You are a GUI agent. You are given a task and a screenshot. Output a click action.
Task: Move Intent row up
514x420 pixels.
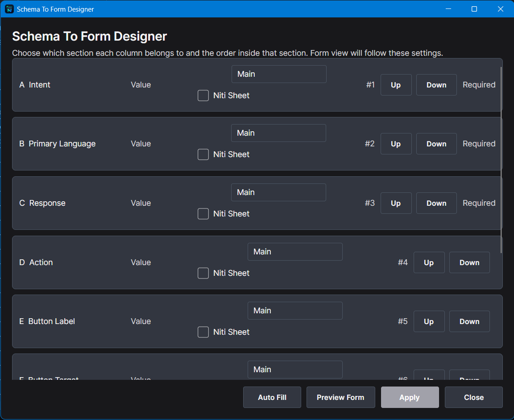[x=396, y=85]
